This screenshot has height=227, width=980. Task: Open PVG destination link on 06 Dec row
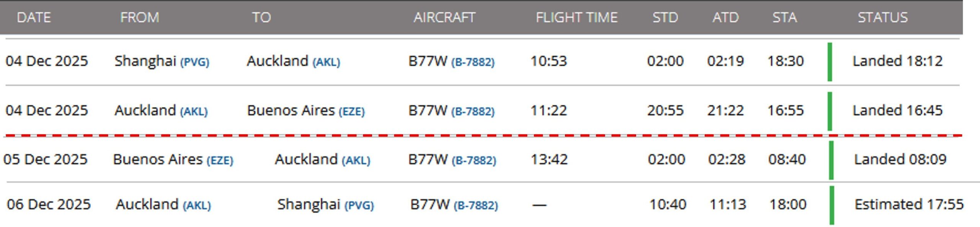pyautogui.click(x=359, y=206)
